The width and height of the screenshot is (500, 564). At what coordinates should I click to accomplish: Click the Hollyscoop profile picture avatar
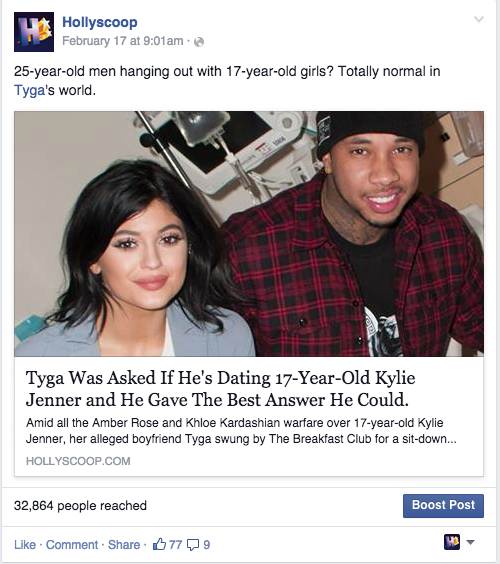point(34,32)
